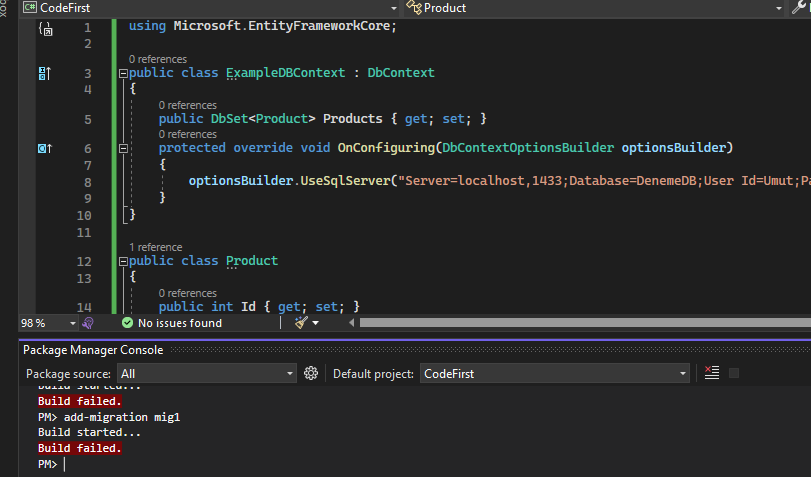Open the Package Manager settings gear
This screenshot has height=477, width=811.
(x=311, y=373)
